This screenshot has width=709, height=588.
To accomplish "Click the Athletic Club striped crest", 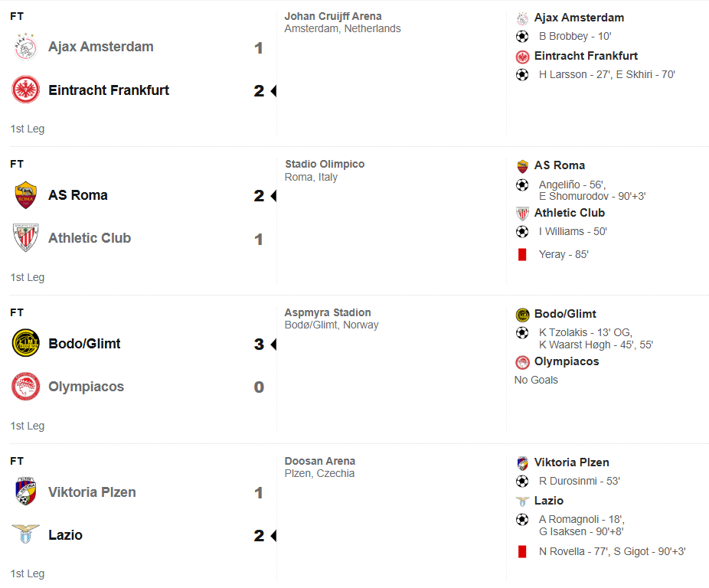I will [x=25, y=237].
